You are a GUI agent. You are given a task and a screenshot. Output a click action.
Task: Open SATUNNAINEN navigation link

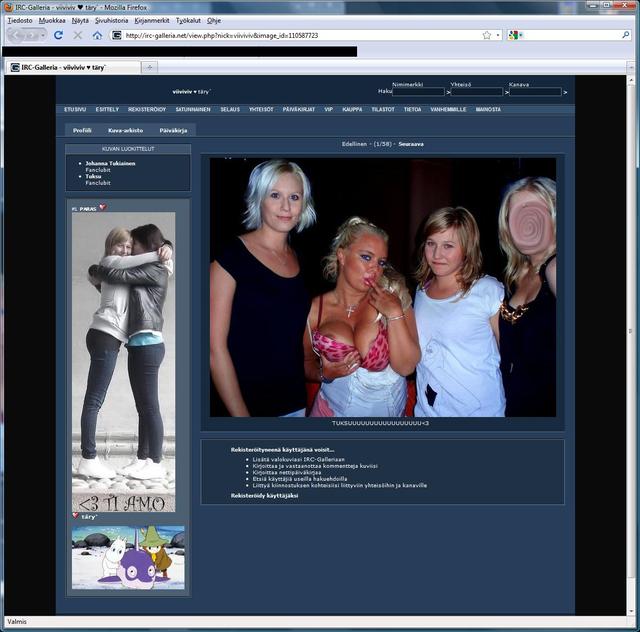pyautogui.click(x=193, y=109)
